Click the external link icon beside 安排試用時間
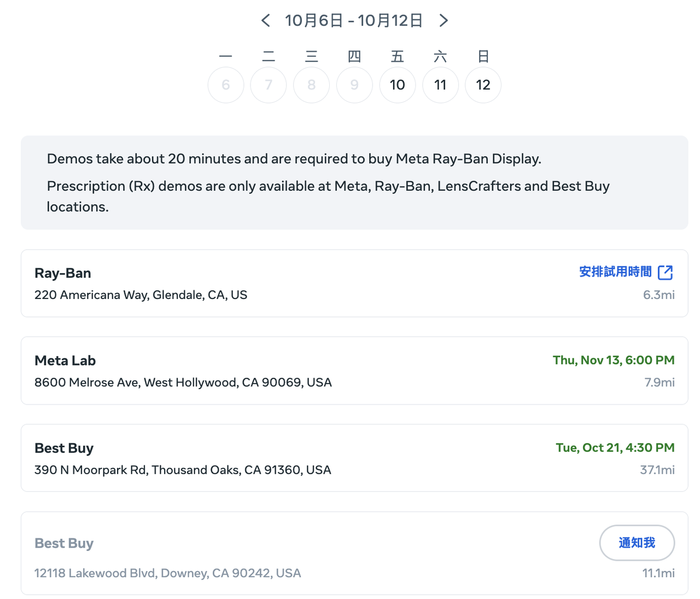Image resolution: width=700 pixels, height=599 pixels. [x=665, y=272]
